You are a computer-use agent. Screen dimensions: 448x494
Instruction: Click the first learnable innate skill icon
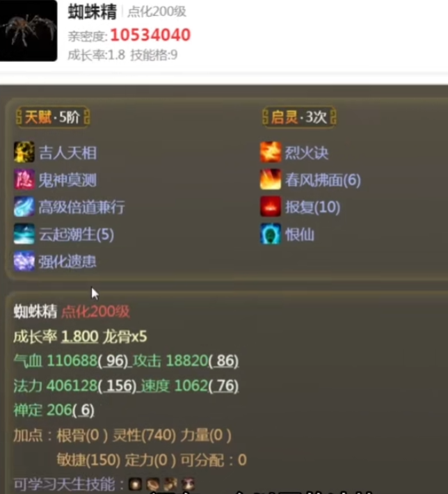click(x=136, y=484)
